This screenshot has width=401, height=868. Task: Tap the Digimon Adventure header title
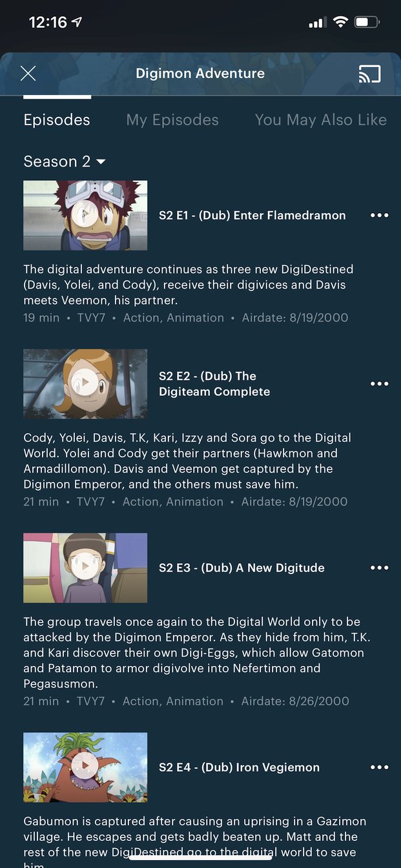click(200, 74)
